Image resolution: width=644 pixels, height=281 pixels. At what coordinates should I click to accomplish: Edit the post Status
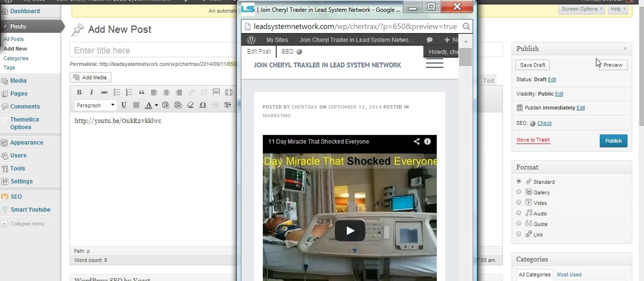coord(552,80)
